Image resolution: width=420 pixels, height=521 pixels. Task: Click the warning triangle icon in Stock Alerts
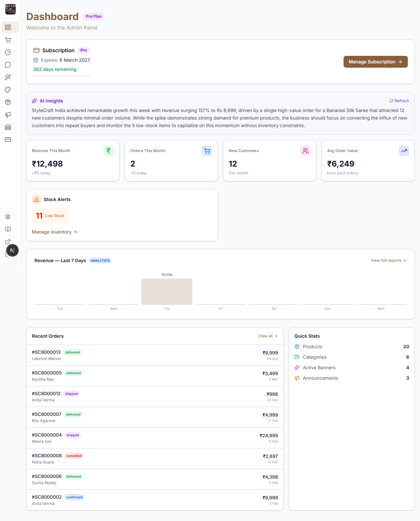[36, 199]
